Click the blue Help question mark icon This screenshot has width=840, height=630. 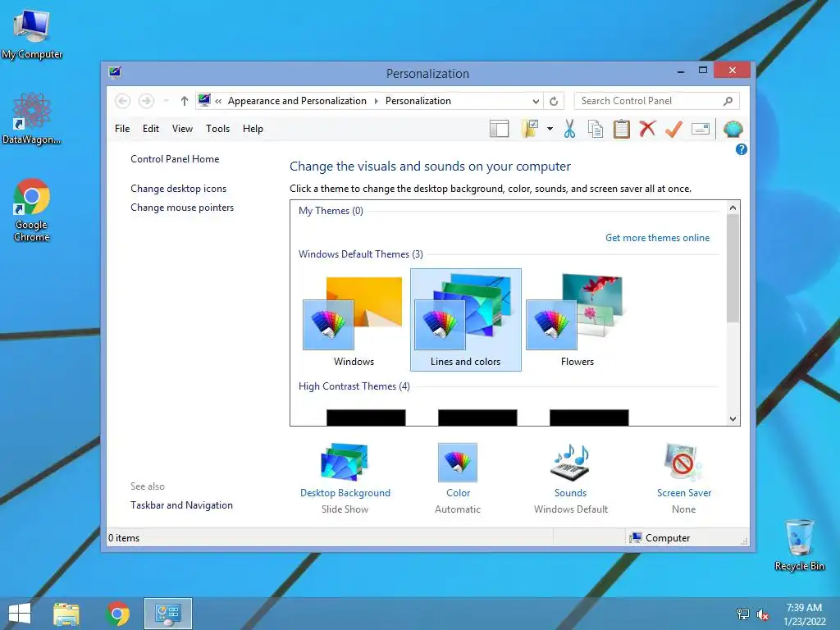coord(741,149)
